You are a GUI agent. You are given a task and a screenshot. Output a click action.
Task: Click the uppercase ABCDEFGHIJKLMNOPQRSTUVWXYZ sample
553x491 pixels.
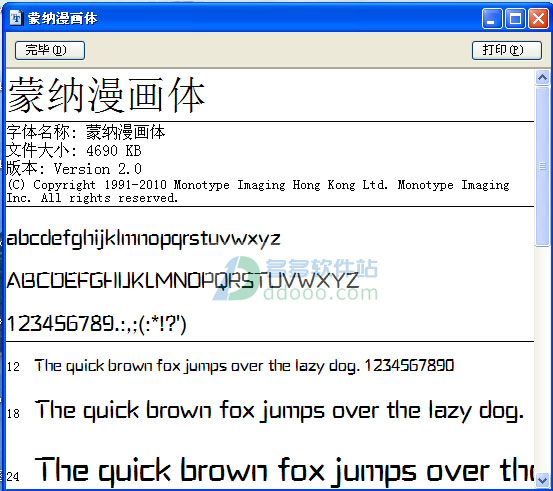pos(183,281)
